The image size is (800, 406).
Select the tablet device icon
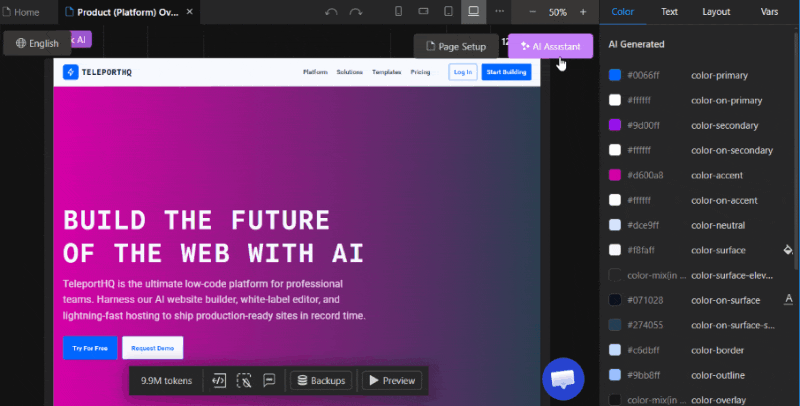448,11
